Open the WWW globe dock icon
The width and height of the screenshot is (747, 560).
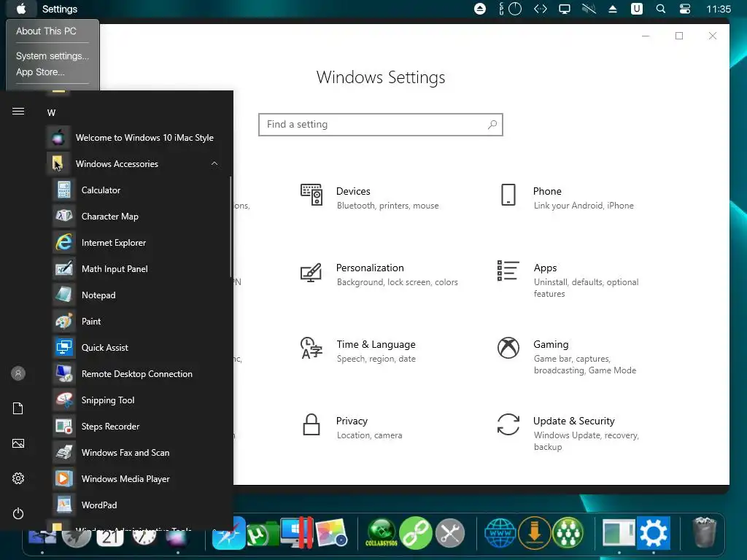pos(500,533)
